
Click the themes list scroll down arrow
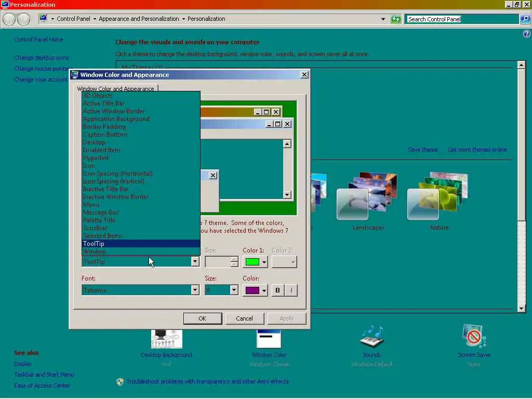coord(522,309)
